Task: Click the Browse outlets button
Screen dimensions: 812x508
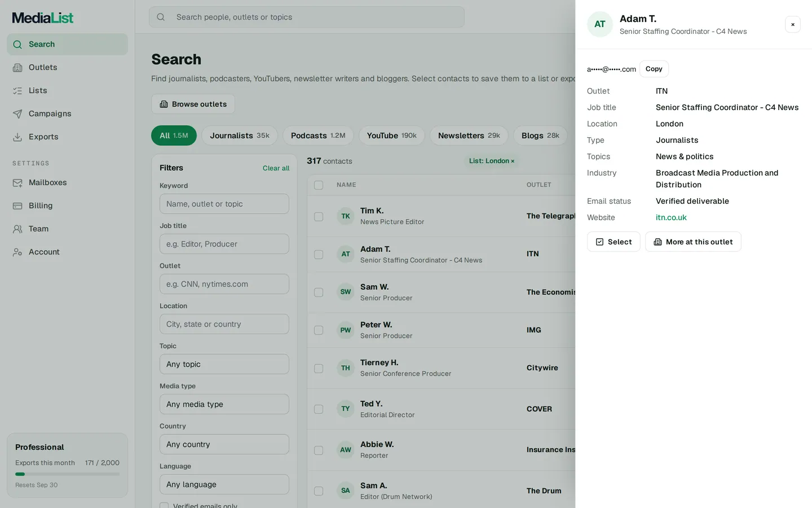Action: click(x=193, y=104)
